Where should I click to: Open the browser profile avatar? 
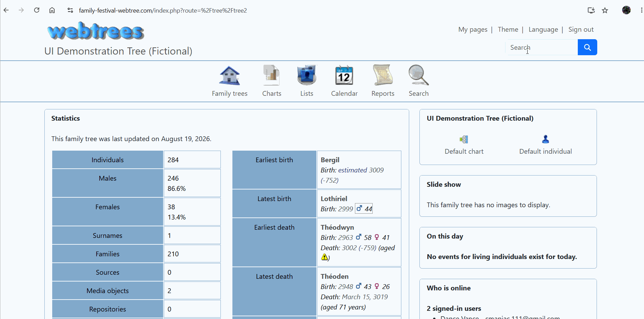[626, 10]
